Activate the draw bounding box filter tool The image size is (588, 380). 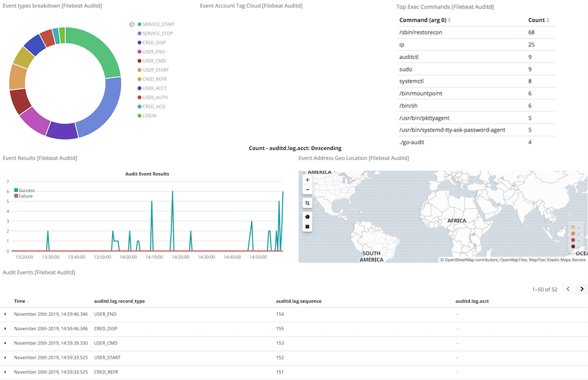click(x=307, y=226)
